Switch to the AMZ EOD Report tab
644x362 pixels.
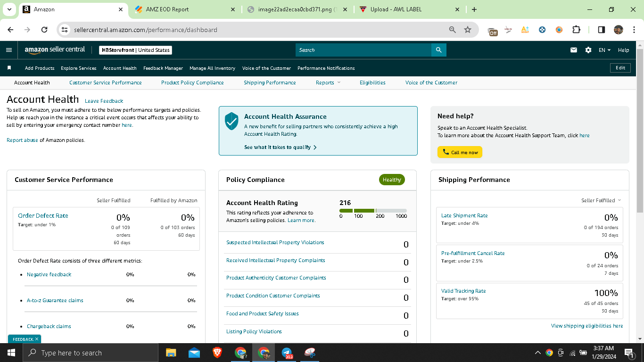click(x=185, y=9)
